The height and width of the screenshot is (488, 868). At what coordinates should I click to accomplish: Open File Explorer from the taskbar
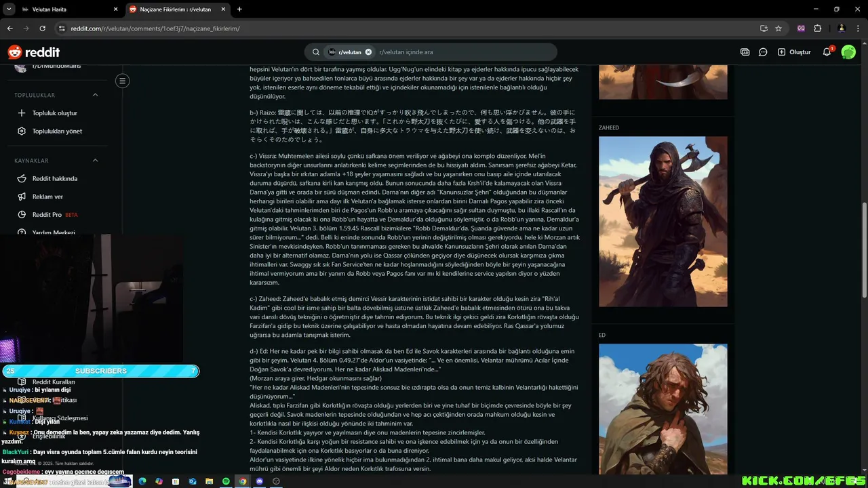209,481
